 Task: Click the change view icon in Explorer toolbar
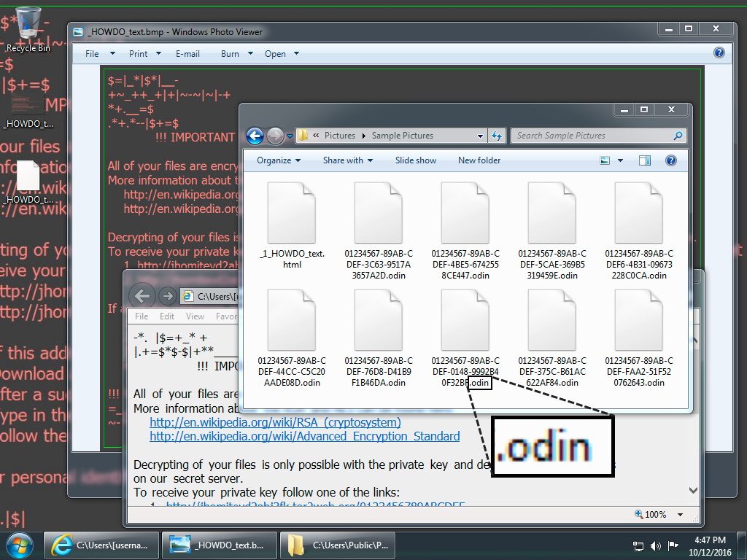coord(605,160)
